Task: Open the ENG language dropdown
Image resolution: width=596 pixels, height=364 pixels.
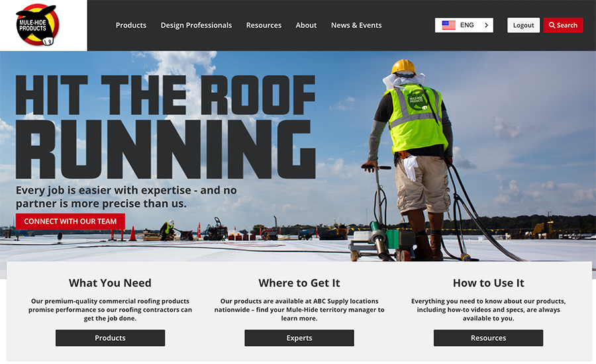Action: pyautogui.click(x=466, y=25)
